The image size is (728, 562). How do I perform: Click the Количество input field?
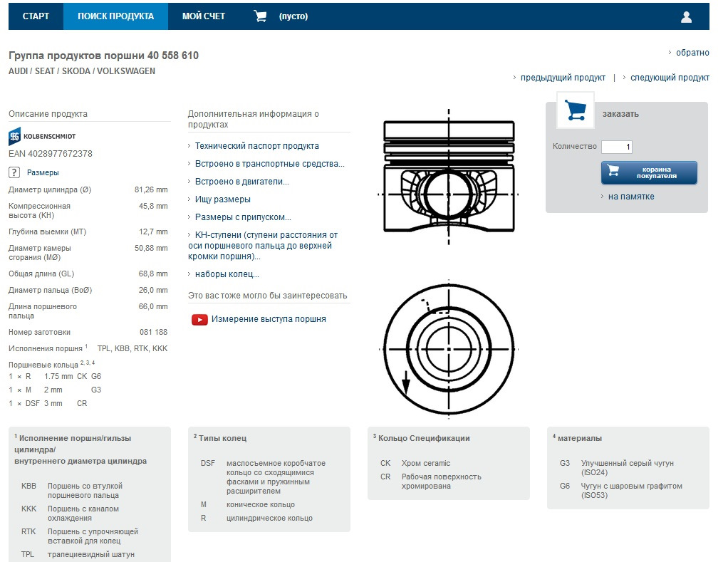[617, 147]
